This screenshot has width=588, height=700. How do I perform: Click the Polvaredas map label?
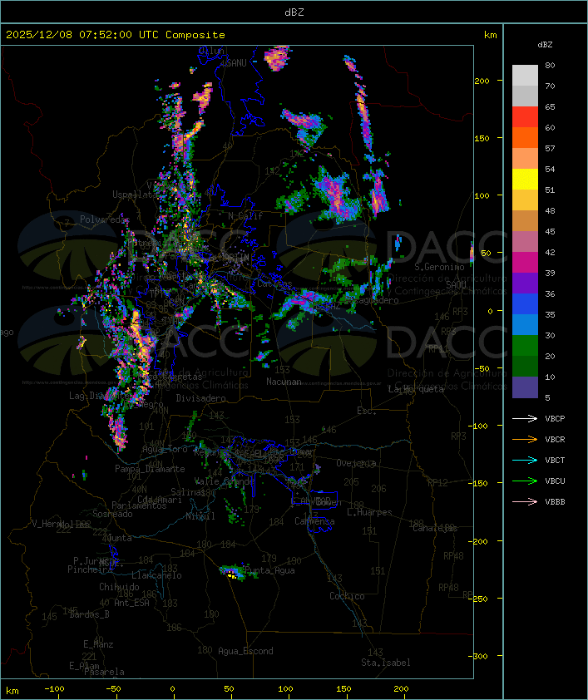(105, 219)
